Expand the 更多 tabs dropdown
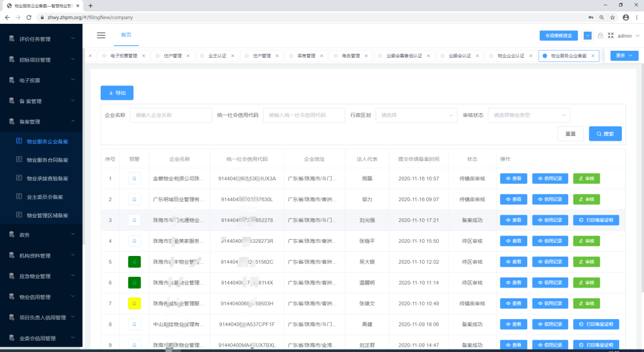This screenshot has height=352, width=644. (624, 55)
